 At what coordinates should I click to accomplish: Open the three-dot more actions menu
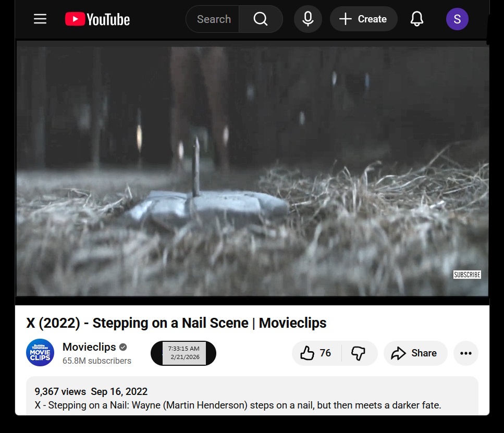[x=465, y=353]
